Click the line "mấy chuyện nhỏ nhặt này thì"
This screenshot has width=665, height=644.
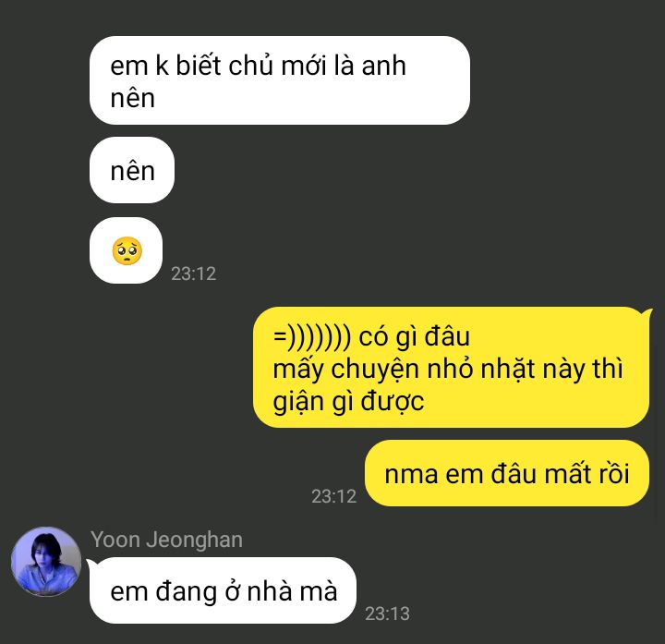[x=448, y=369]
